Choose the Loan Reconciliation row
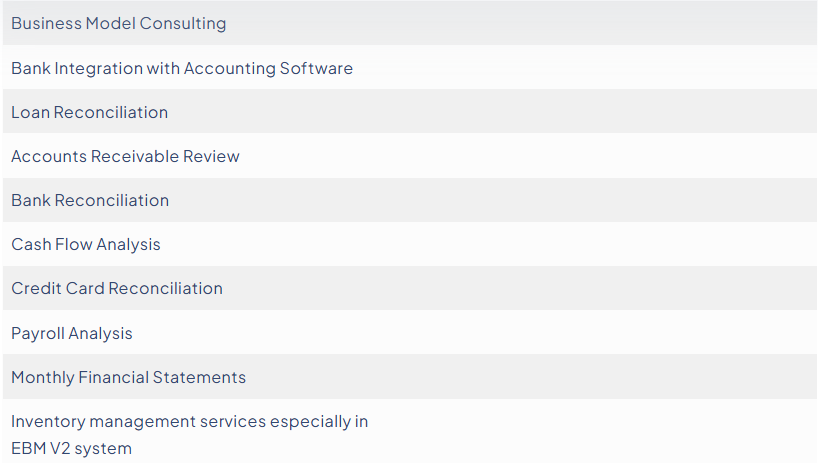 tap(410, 112)
